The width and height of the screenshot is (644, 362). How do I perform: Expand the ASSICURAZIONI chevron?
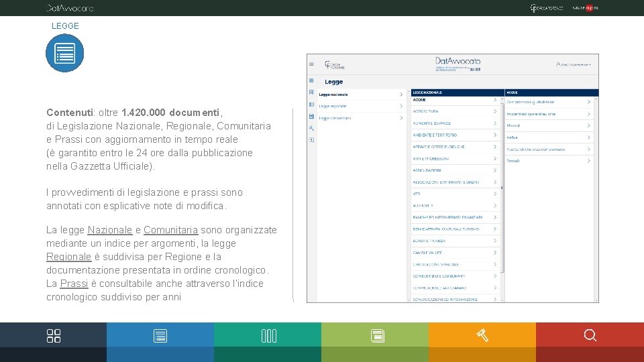[495, 170]
